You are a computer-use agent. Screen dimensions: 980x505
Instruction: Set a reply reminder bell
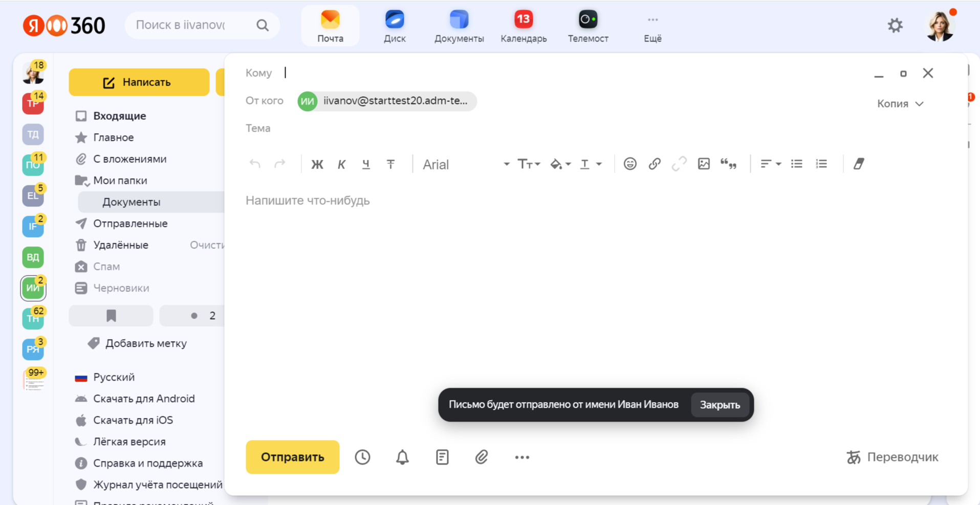click(x=402, y=457)
